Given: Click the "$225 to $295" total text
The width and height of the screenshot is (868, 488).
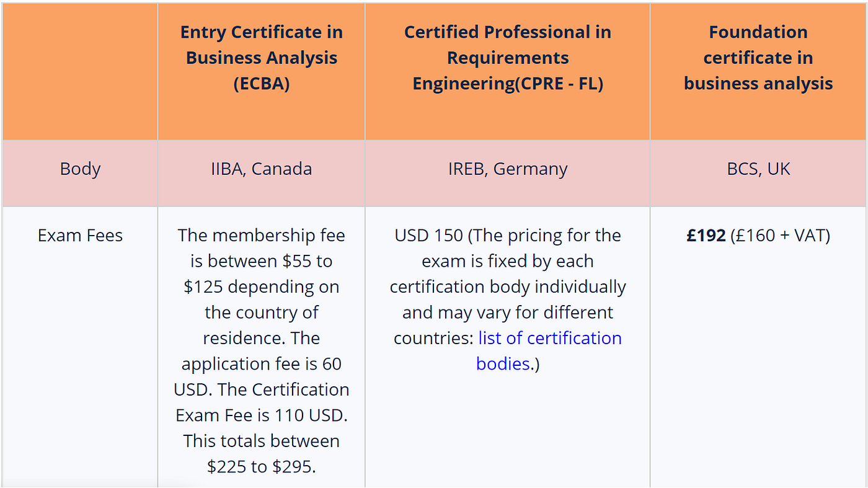Looking at the screenshot, I should point(261,466).
